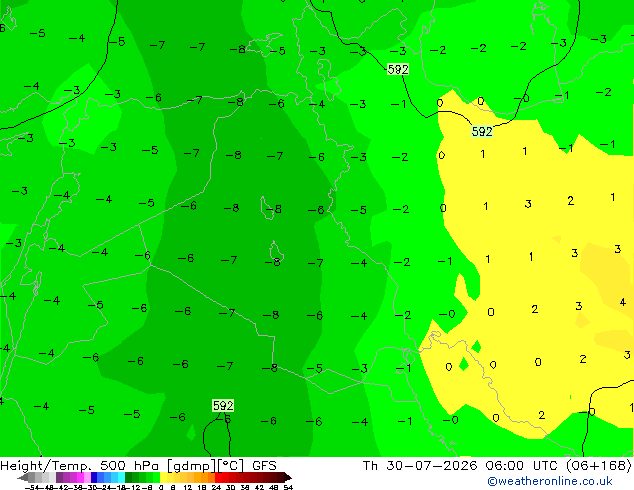The image size is (634, 490).
Task: Click the 592 label on the yellow region's edge
Action: (x=482, y=131)
